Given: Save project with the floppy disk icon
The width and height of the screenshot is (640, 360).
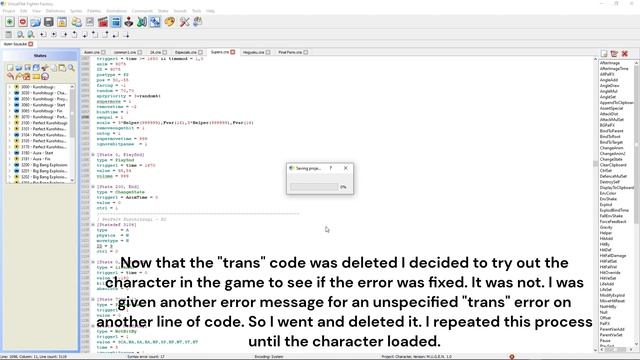Looking at the screenshot, I should pos(49,22).
